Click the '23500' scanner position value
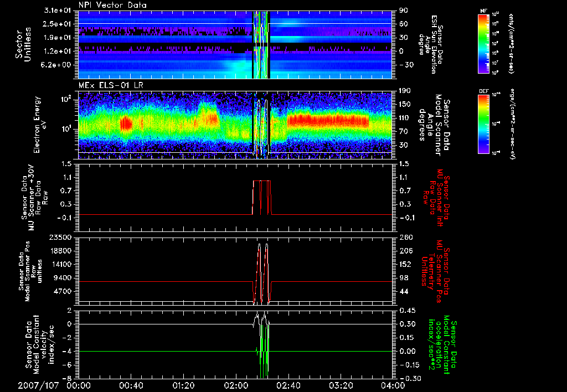The image size is (567, 392). point(61,238)
